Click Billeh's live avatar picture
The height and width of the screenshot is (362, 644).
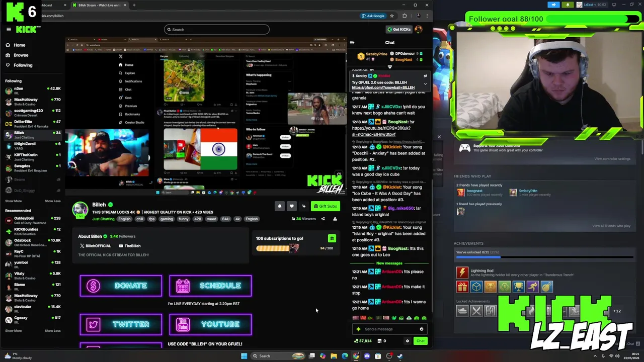pyautogui.click(x=79, y=210)
